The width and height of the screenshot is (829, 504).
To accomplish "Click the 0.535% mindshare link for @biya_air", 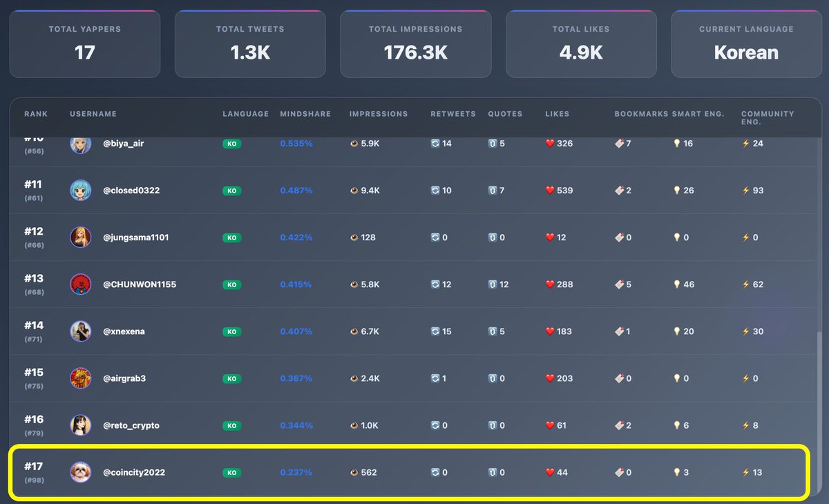I will pos(296,144).
